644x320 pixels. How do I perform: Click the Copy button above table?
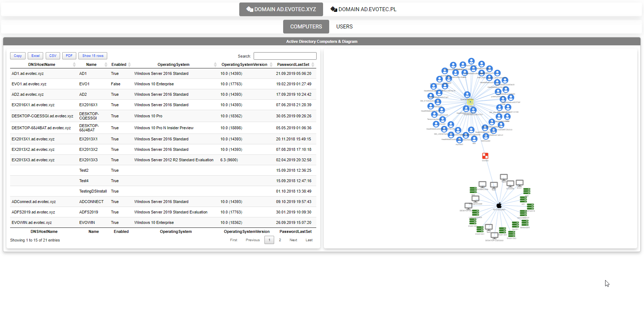[18, 56]
